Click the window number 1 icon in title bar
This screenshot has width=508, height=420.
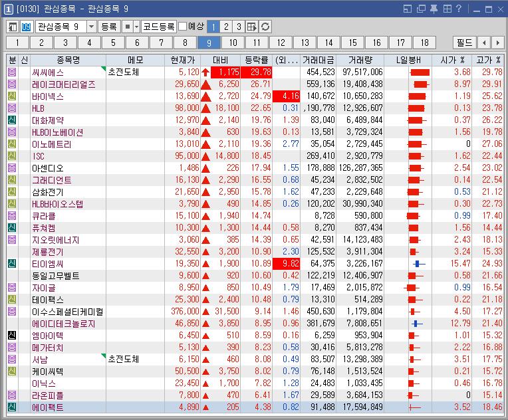click(x=9, y=9)
